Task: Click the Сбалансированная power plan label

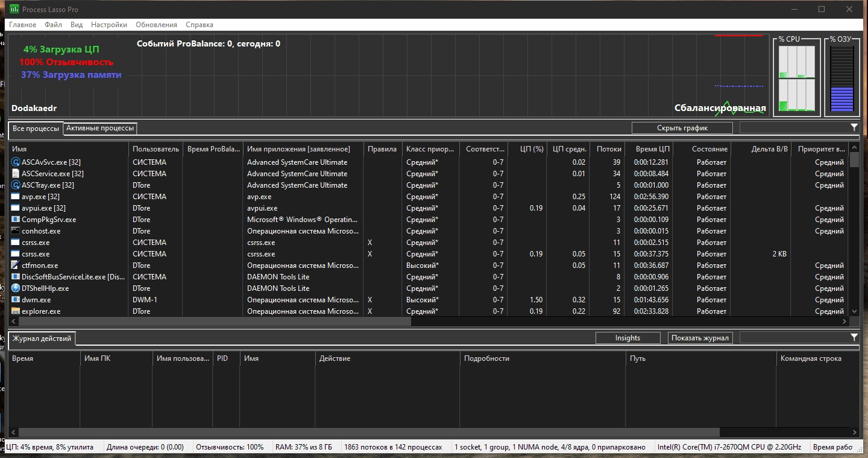Action: click(720, 109)
